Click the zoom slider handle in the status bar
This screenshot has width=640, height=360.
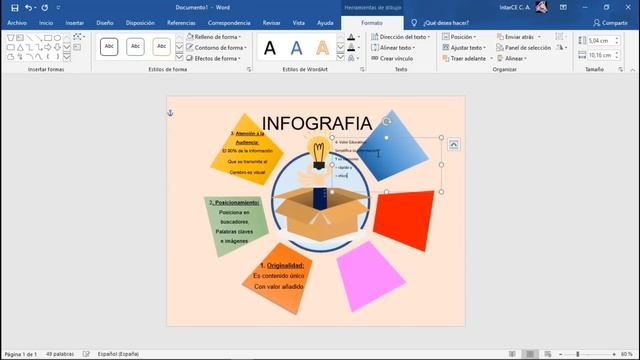click(578, 354)
